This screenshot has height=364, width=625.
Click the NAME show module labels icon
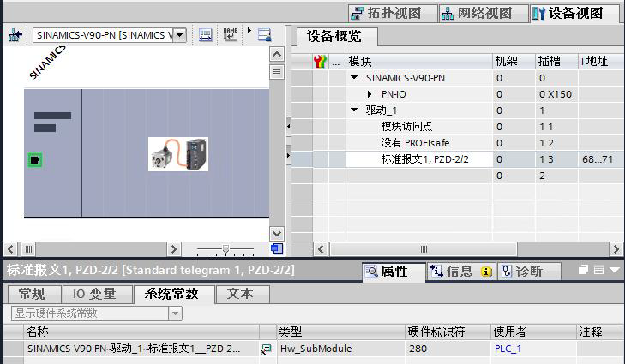(x=230, y=35)
